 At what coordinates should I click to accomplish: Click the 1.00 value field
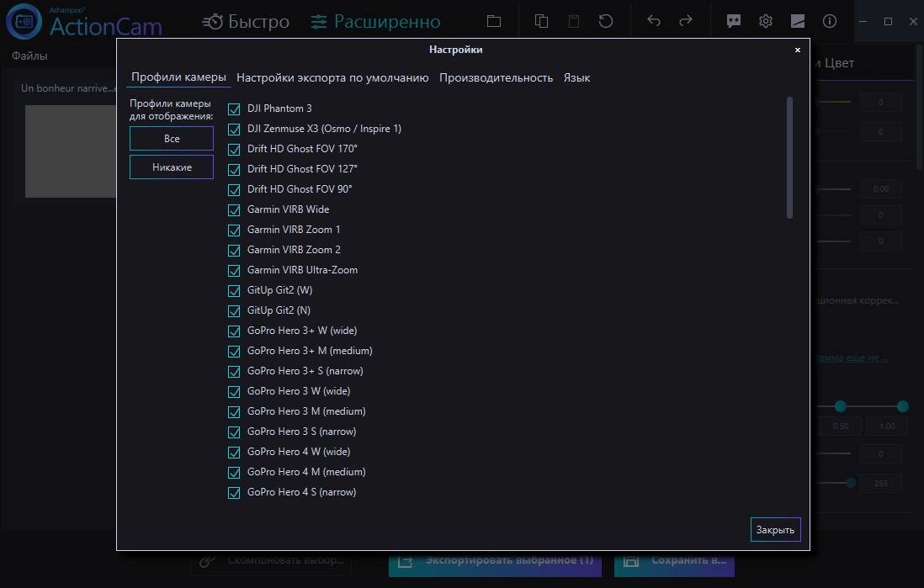pyautogui.click(x=887, y=426)
